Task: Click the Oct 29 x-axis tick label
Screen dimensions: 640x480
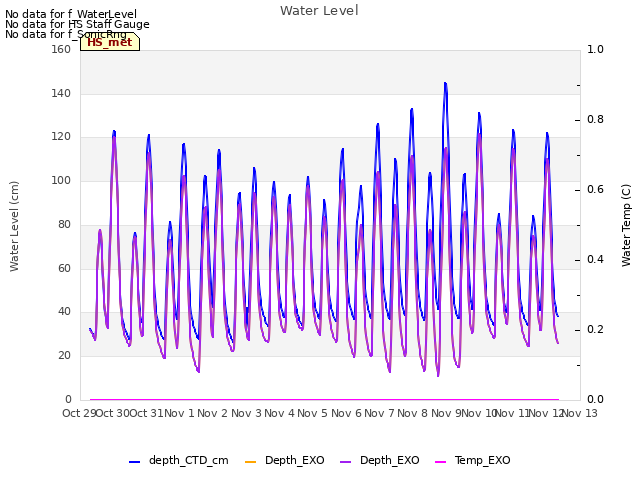Action: point(79,413)
